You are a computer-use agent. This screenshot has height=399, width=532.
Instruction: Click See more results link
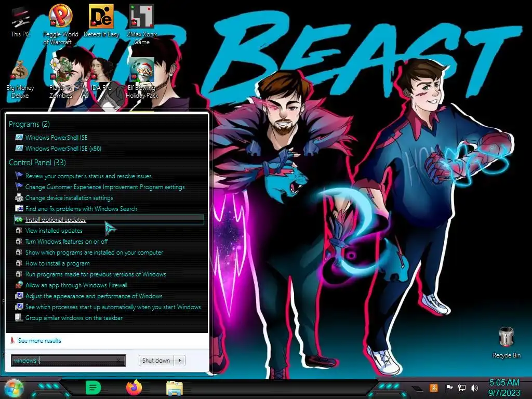[x=39, y=340]
